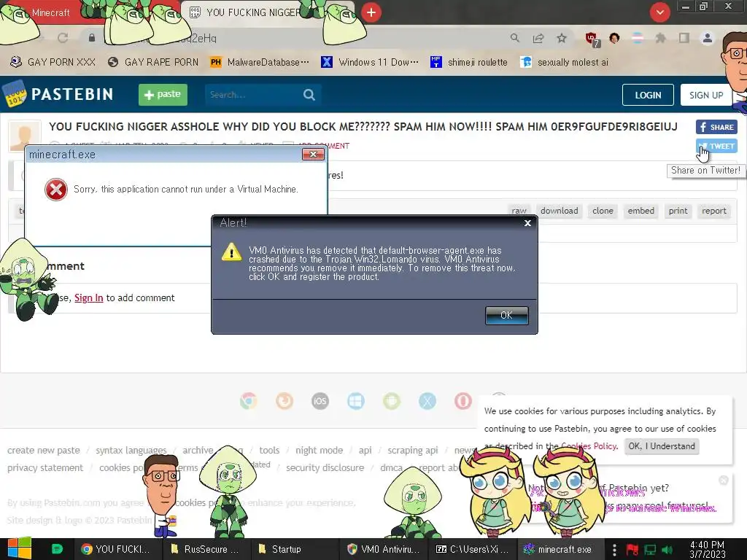Click the Mac X app icon in the footer

click(427, 401)
